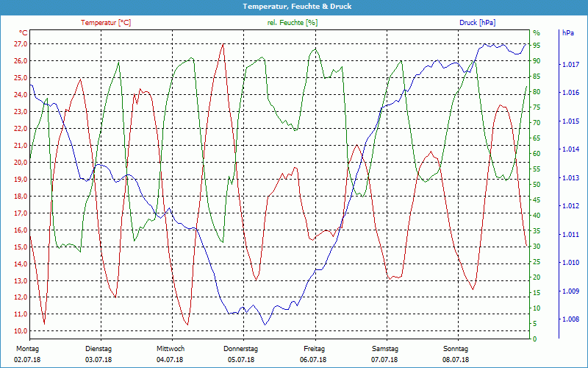Screen dimensions: 588x368
Task: Click the '27,0' temperature axis value
Action: click(x=21, y=44)
